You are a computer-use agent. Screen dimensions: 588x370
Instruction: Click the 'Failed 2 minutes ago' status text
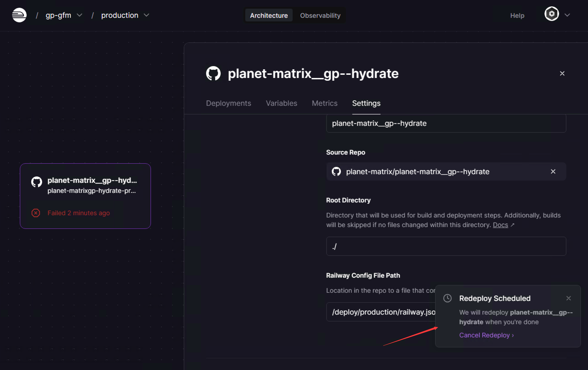point(79,213)
